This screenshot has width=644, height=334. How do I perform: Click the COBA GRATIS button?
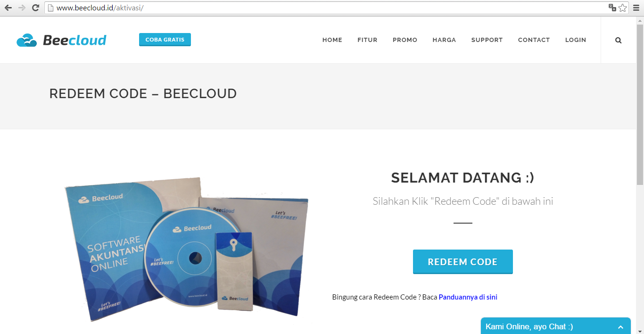(165, 40)
